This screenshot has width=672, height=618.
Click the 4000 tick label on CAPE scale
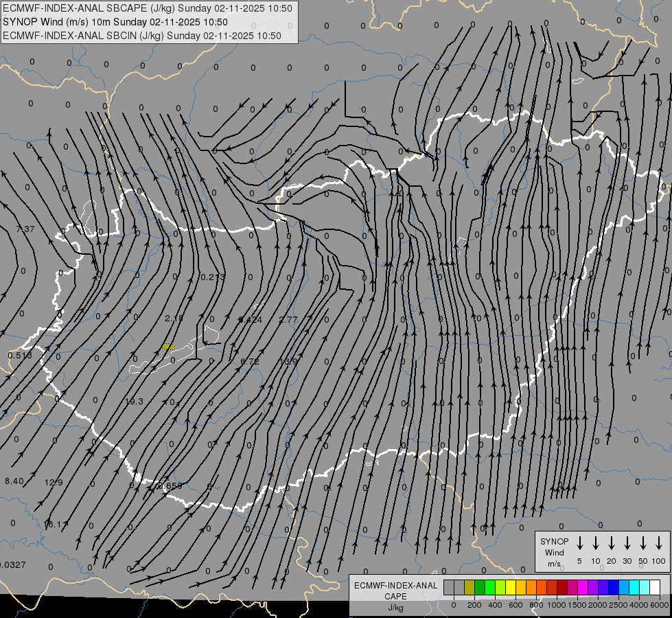click(638, 605)
